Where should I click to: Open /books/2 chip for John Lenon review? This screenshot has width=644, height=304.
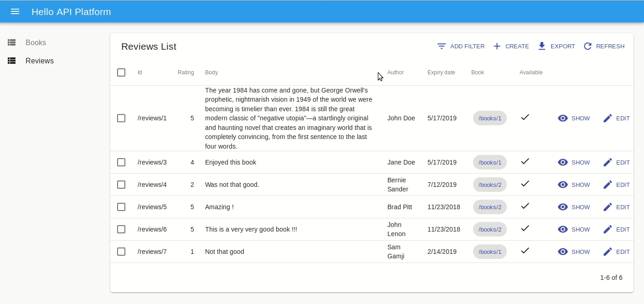point(490,229)
